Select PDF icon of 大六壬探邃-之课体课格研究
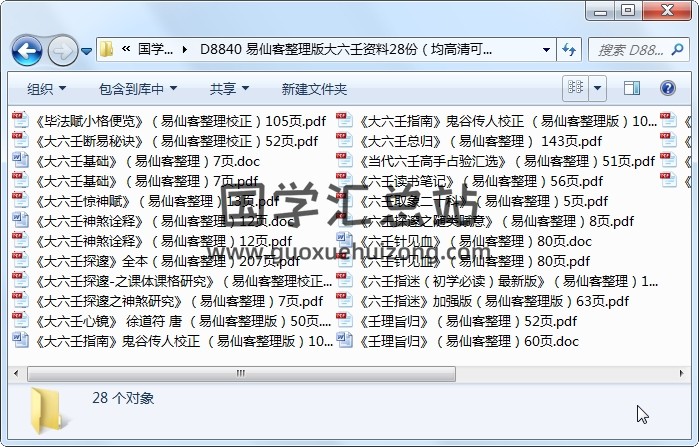Screen dimensions: 699x447 point(20,281)
